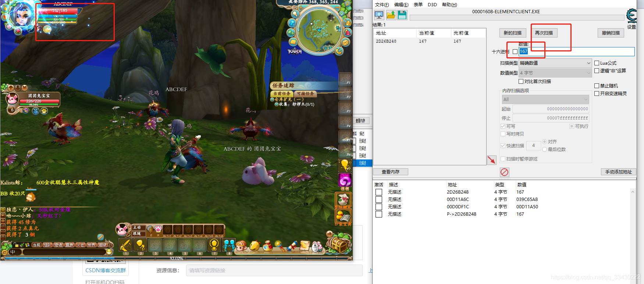Activate the checkbox for address 2D26B248 row
Image resolution: width=644 pixels, height=284 pixels.
pos(379,192)
